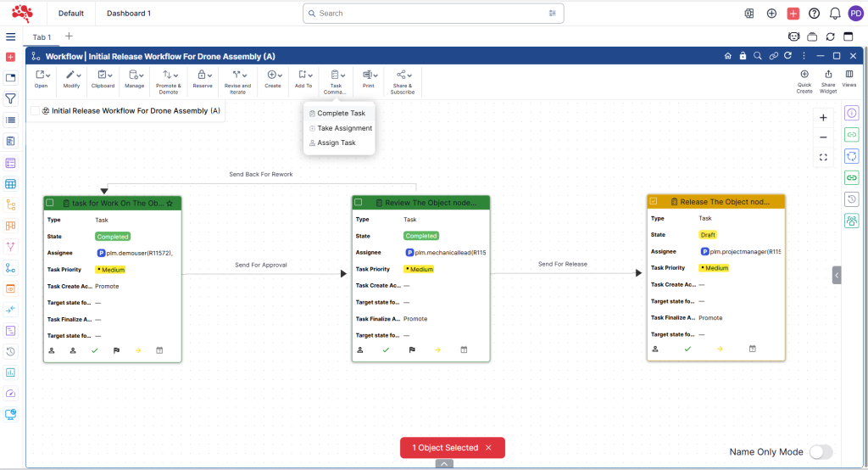Open the Share Widget icon

click(827, 75)
